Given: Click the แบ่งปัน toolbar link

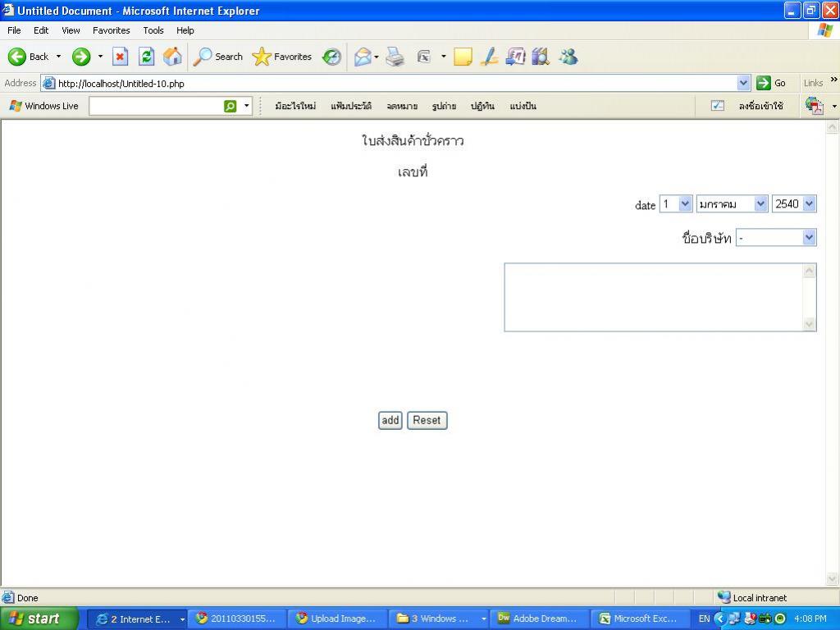Looking at the screenshot, I should 523,106.
